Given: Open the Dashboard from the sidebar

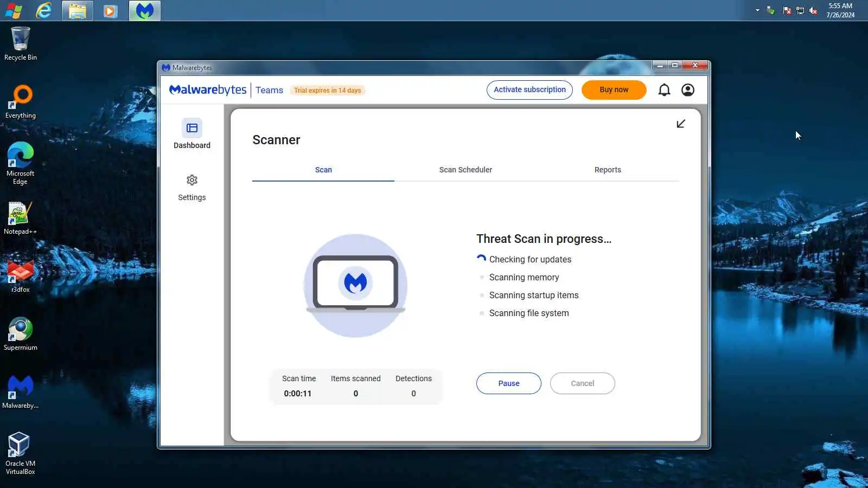Looking at the screenshot, I should 192,134.
